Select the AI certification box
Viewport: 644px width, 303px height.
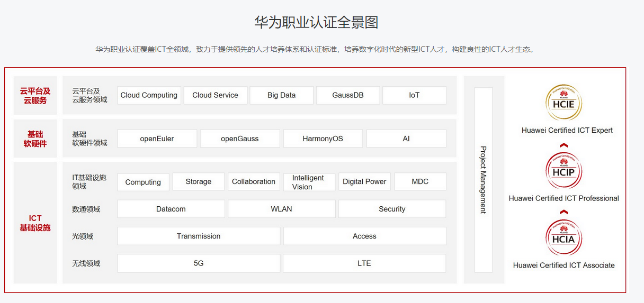click(x=406, y=139)
